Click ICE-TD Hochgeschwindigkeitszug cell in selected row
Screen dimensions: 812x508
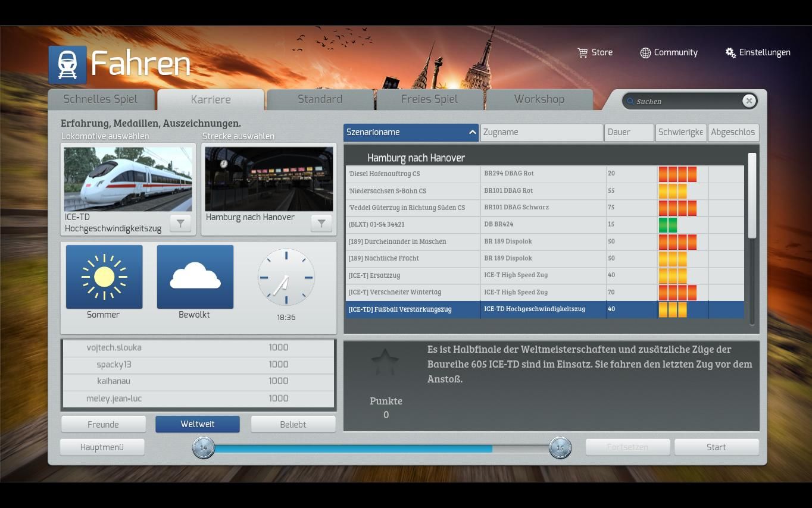543,309
